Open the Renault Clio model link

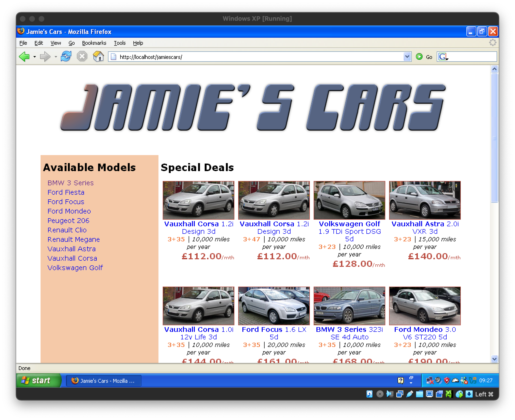coord(67,230)
